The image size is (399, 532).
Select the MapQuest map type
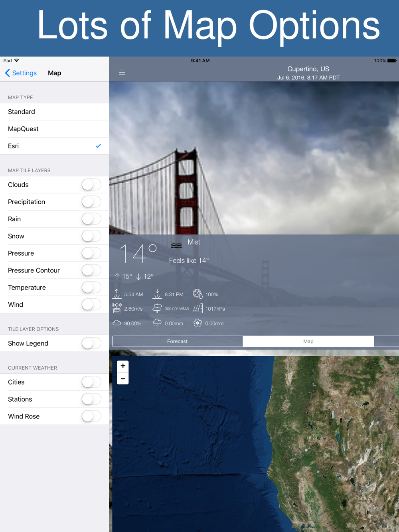pos(54,129)
